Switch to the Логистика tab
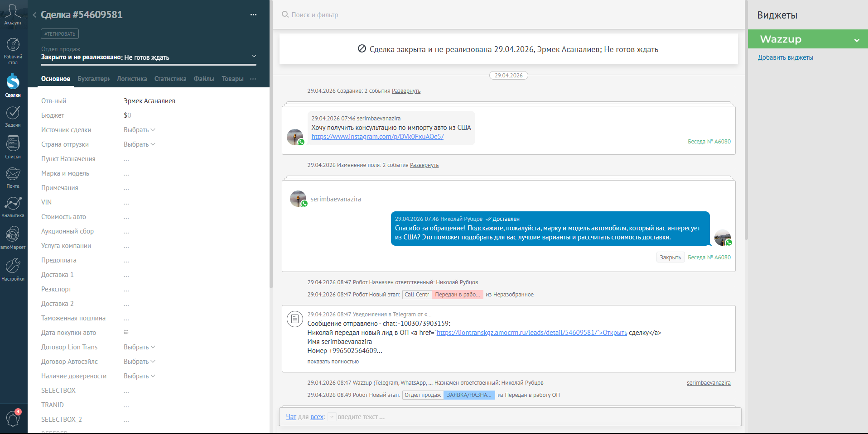Viewport: 868px width, 434px height. pyautogui.click(x=132, y=79)
